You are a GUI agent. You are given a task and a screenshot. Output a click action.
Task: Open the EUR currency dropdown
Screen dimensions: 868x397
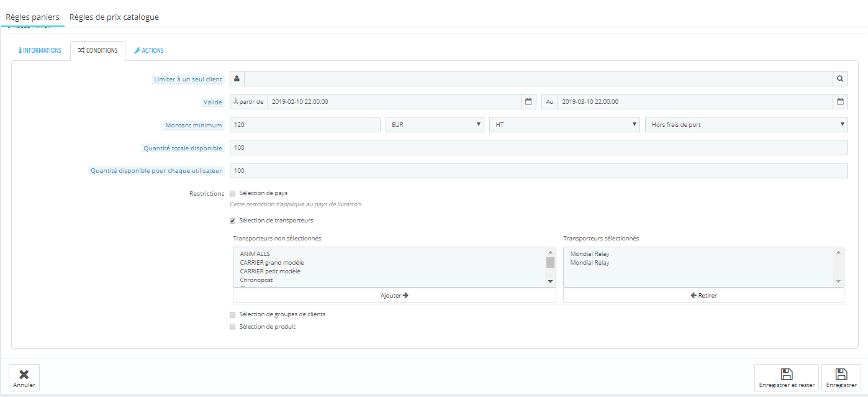[x=435, y=124]
